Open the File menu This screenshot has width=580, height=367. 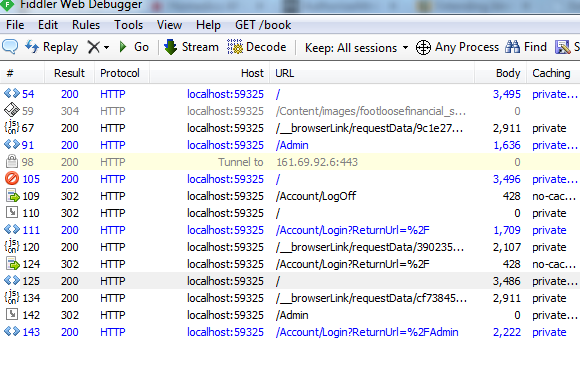(15, 25)
